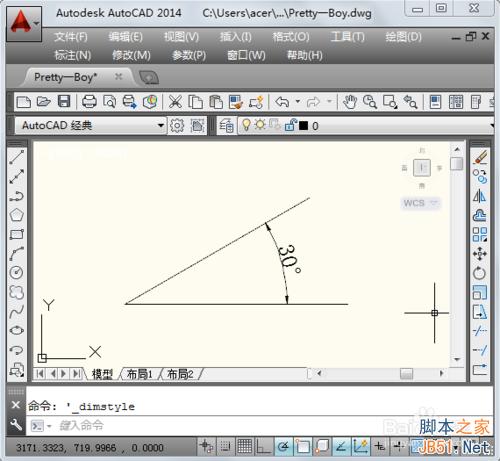Open the application menu red A button
The height and width of the screenshot is (461, 500).
(x=24, y=23)
